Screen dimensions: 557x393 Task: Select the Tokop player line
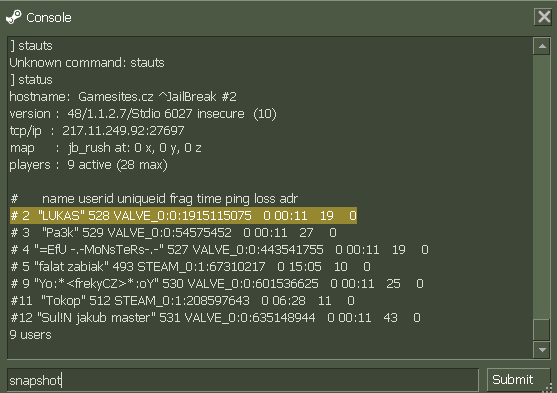click(x=183, y=301)
